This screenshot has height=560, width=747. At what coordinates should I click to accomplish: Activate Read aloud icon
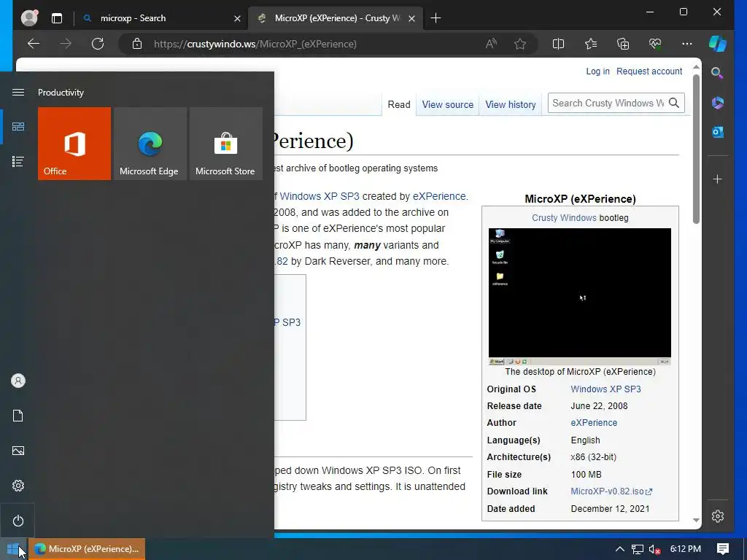491,44
